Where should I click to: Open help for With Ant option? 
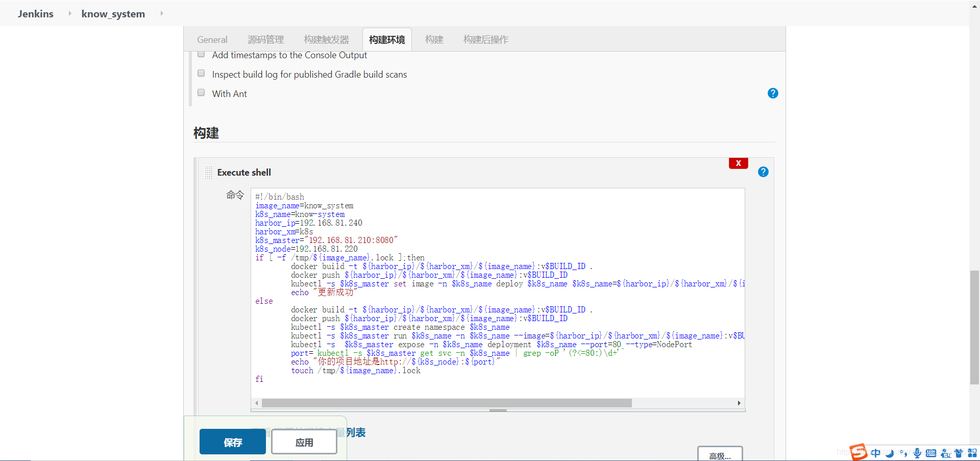[x=773, y=93]
